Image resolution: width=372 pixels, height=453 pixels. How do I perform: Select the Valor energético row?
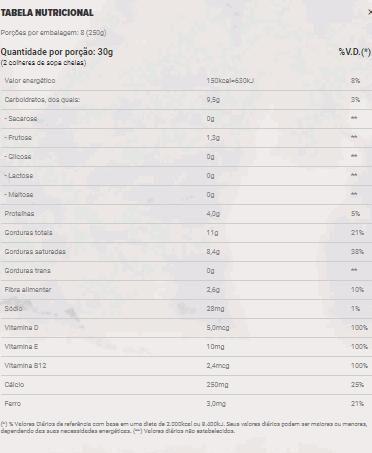(x=186, y=81)
